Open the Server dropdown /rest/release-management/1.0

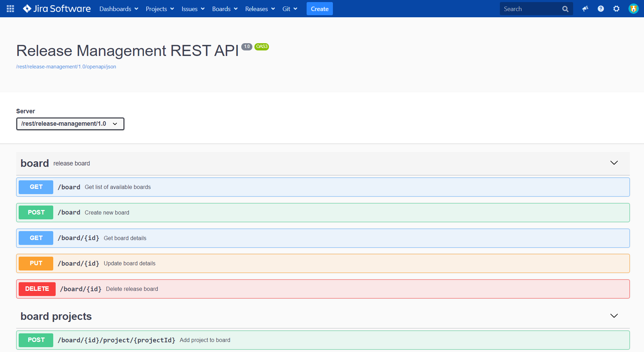pos(70,124)
